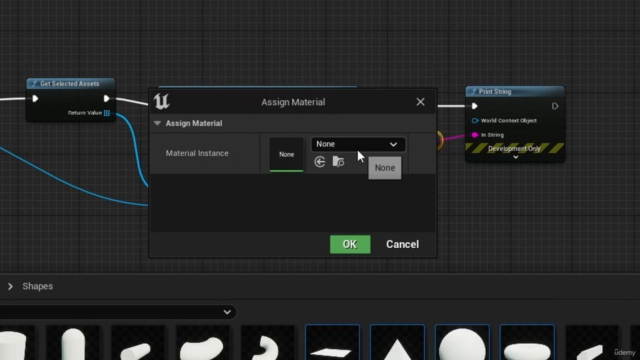Click the OK button in Assign Material dialog

click(350, 244)
